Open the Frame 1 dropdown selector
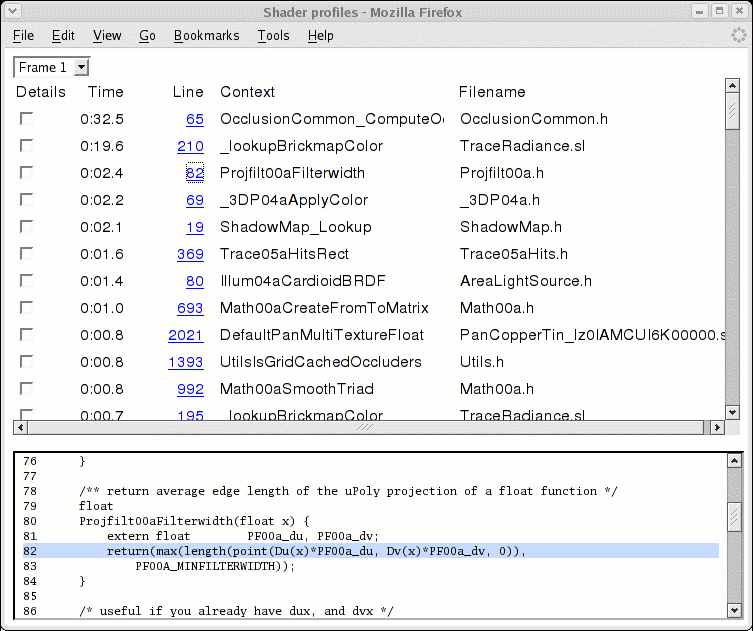753x631 pixels. (51, 67)
